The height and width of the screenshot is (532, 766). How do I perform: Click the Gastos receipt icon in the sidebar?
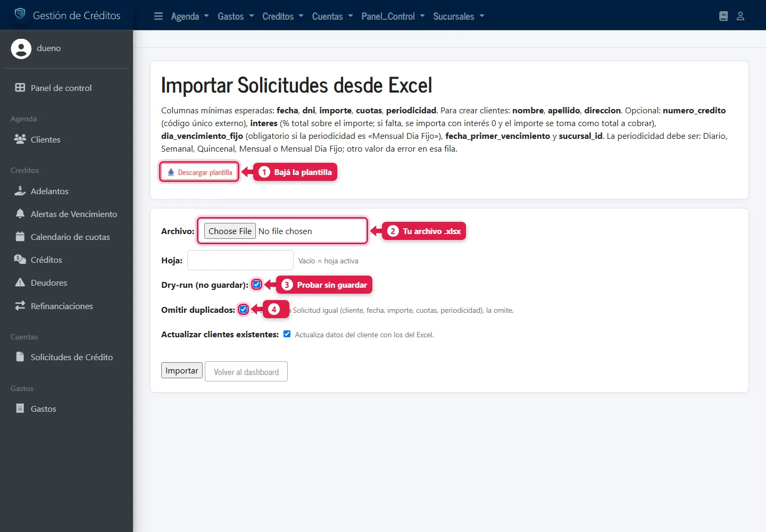[20, 409]
